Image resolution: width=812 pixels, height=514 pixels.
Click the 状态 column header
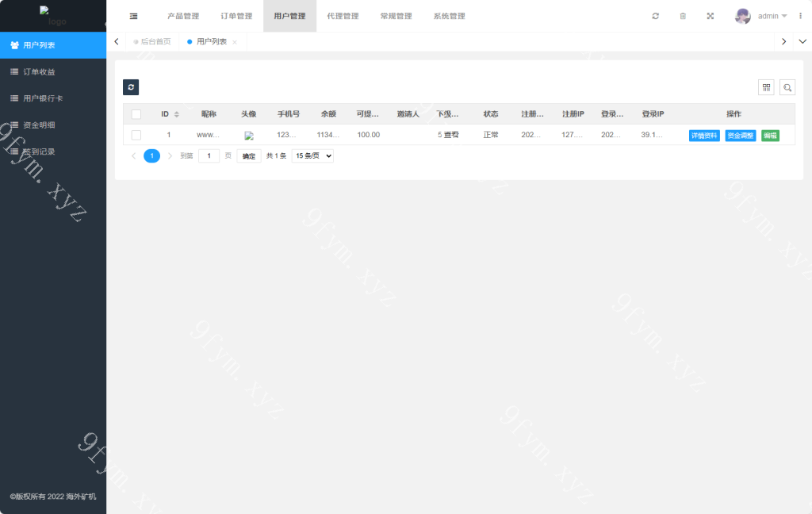click(x=491, y=114)
